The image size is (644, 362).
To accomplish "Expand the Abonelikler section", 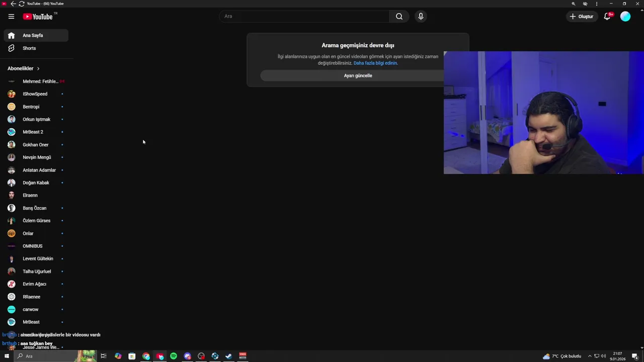I will (24, 68).
